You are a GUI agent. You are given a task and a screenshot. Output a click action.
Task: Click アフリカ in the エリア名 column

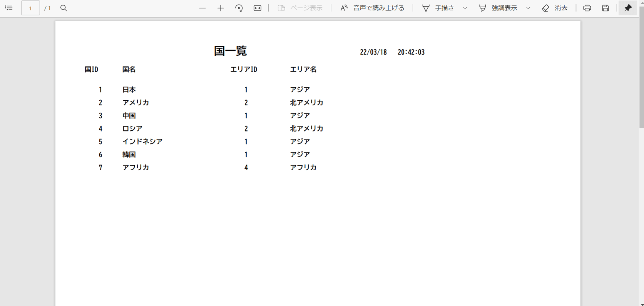tap(303, 168)
